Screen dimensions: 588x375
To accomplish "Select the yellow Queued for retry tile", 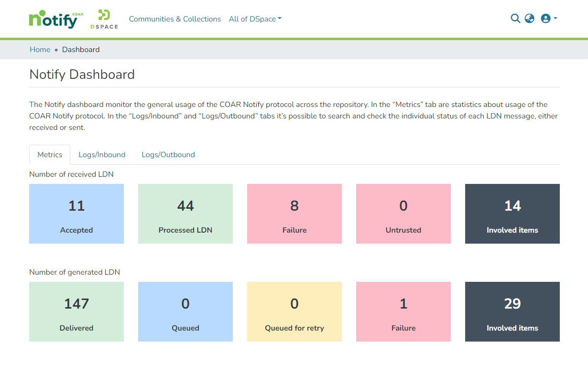I will coord(294,312).
